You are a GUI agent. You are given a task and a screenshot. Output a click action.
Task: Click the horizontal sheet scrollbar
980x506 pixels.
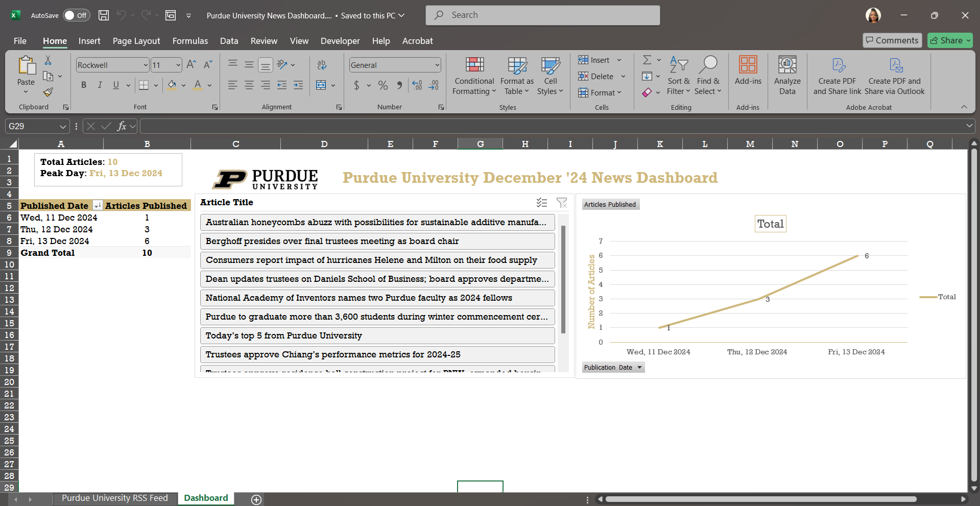pyautogui.click(x=761, y=499)
